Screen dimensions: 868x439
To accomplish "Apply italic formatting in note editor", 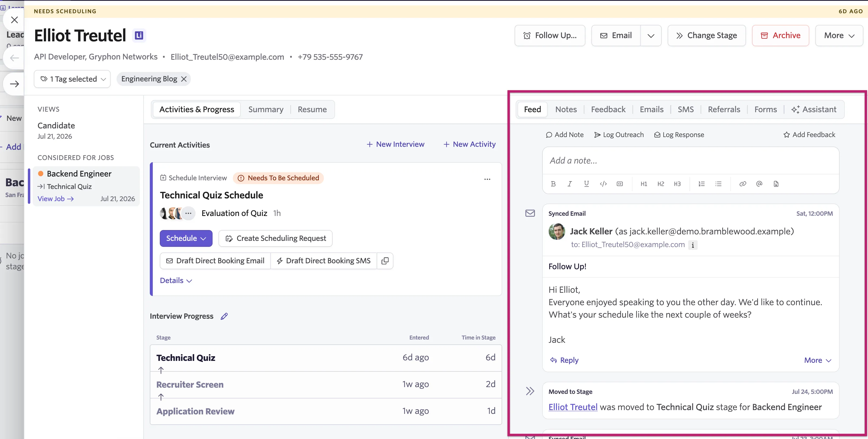I will (569, 184).
